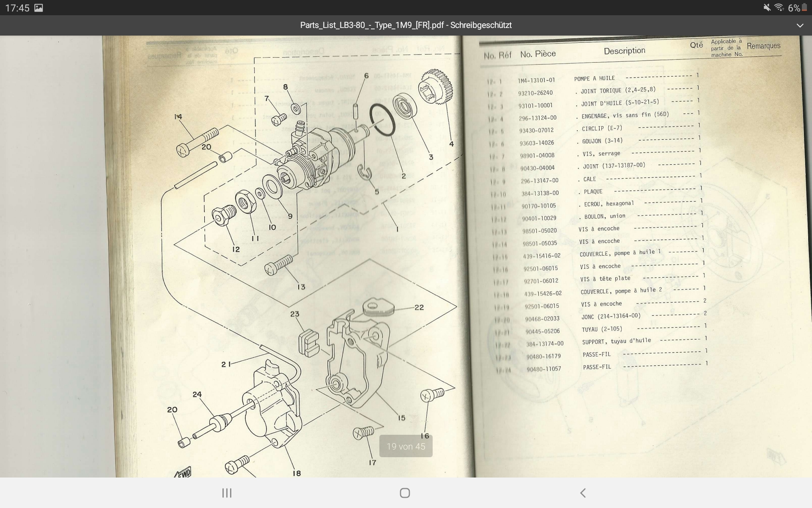Tap the COUVERCLE, pompe à huile 2 entry
Screen dimensions: 812x508
coord(621,291)
